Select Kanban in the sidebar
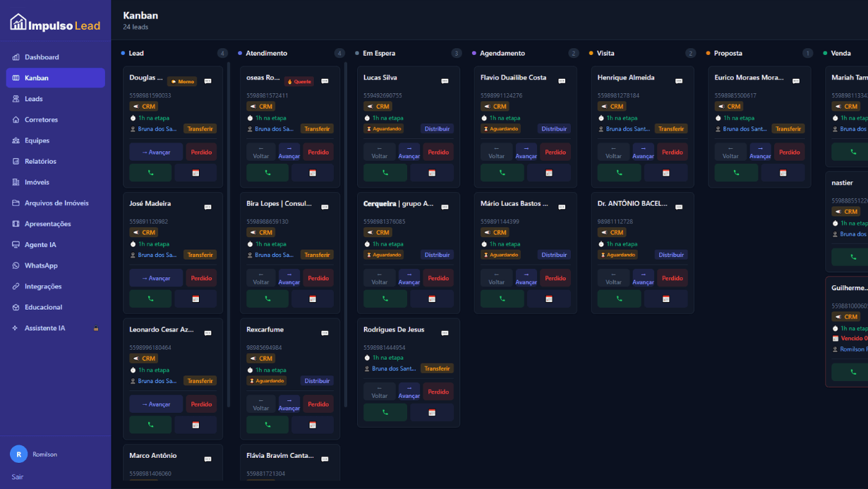This screenshot has width=868, height=489. tap(55, 78)
